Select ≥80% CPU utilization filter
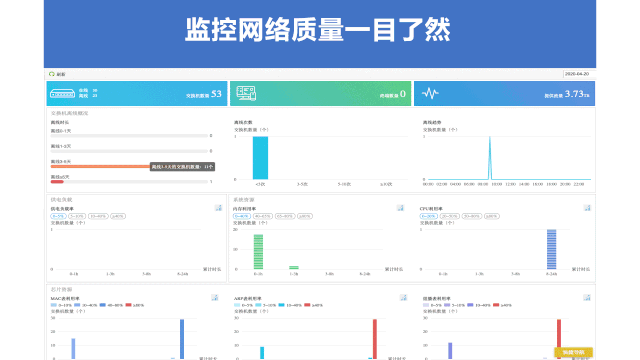 point(492,216)
